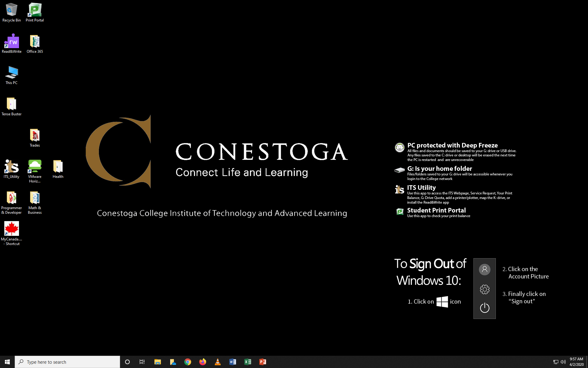This screenshot has height=368, width=588.
Task: Launch Word from the taskbar
Action: tap(233, 362)
